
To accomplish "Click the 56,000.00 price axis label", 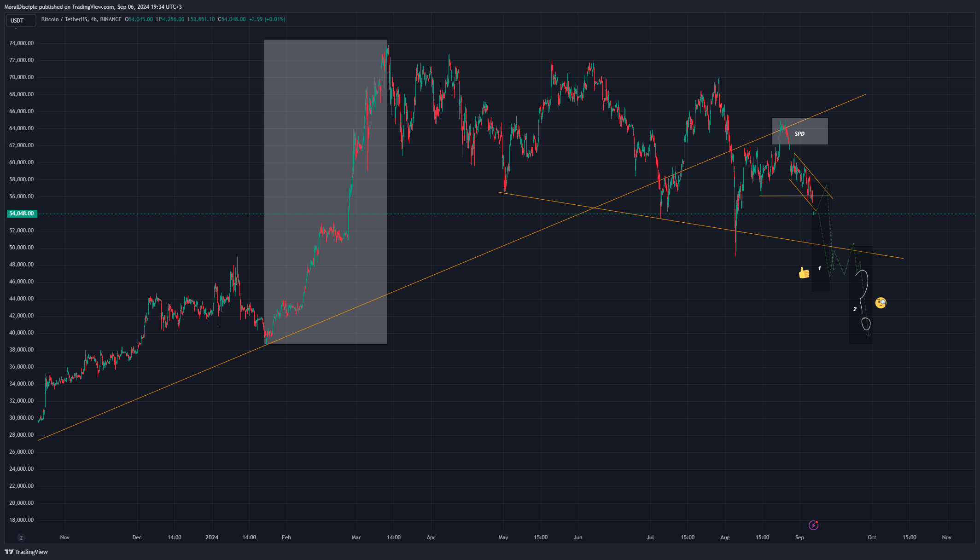I will (22, 196).
